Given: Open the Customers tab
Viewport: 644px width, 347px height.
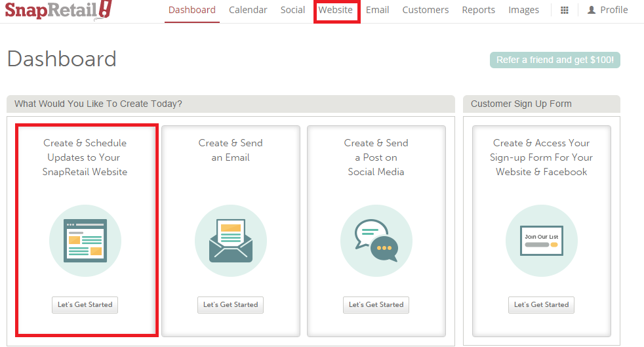Looking at the screenshot, I should pyautogui.click(x=426, y=10).
